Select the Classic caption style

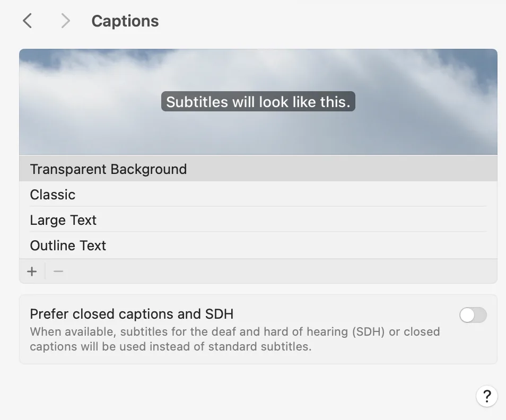(x=53, y=195)
